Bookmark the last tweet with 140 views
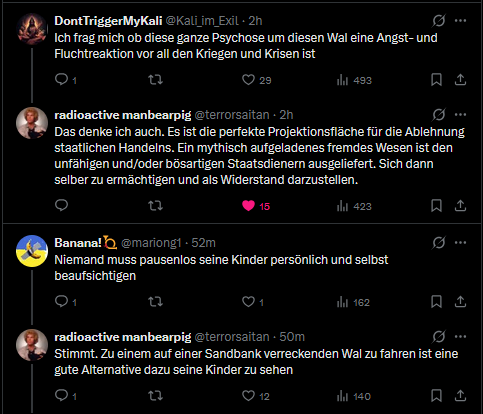Screen dimensions: 483x414 [436, 396]
